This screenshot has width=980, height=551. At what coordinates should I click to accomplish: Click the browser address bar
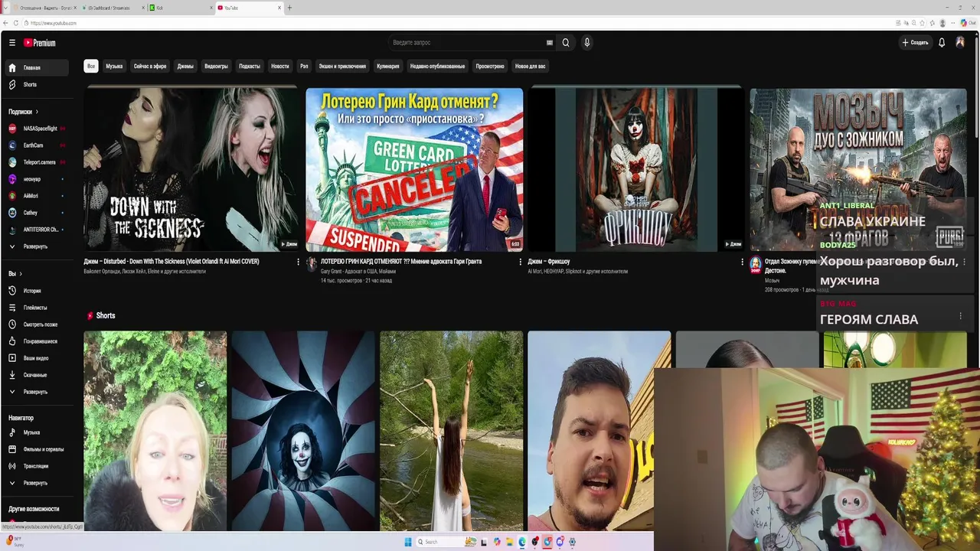click(x=459, y=23)
